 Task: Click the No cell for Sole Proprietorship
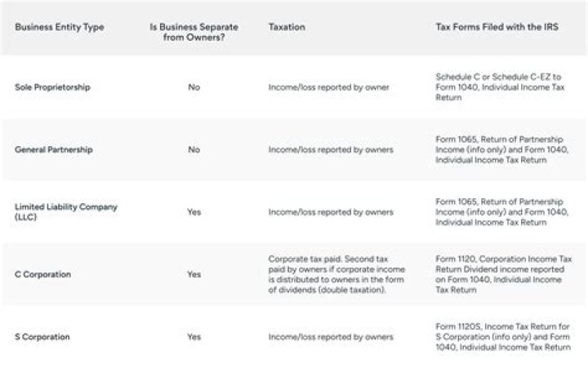point(194,87)
